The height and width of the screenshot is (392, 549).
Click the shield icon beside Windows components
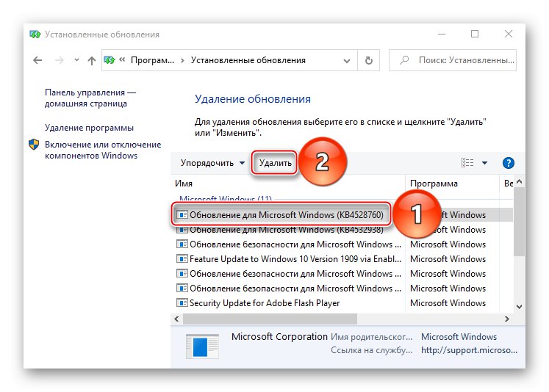pos(34,145)
